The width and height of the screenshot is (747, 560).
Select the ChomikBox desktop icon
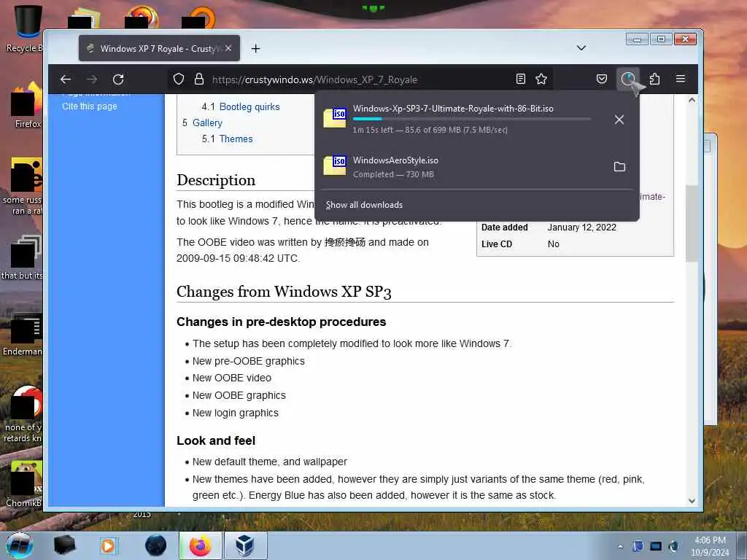tap(24, 483)
